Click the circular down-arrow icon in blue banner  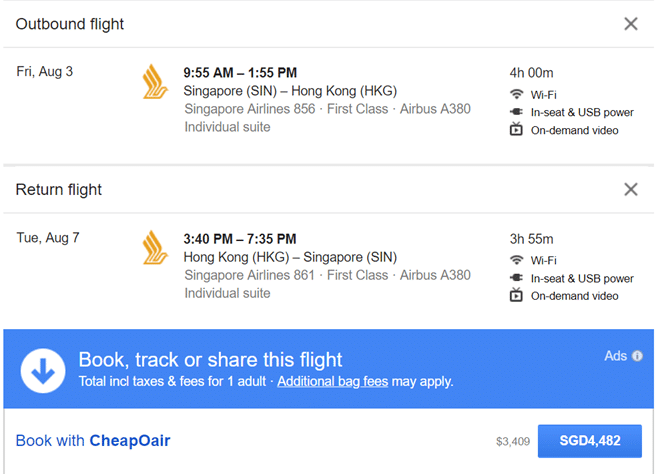pyautogui.click(x=43, y=371)
